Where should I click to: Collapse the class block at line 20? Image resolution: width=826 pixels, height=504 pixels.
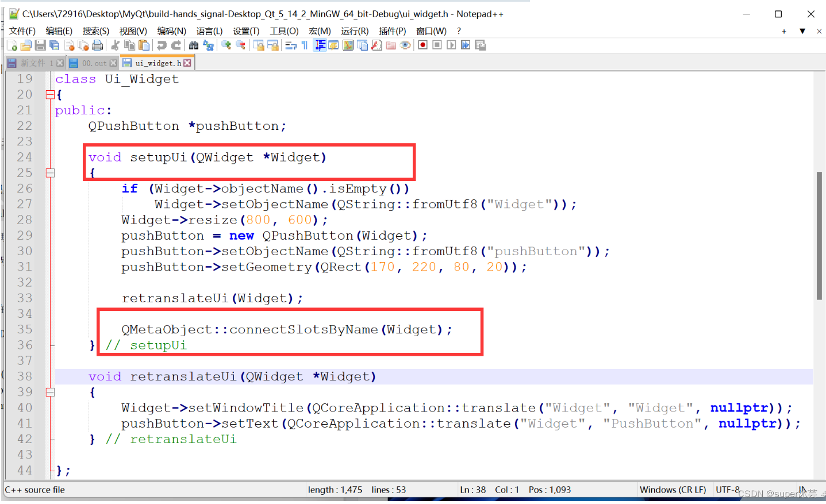point(50,95)
